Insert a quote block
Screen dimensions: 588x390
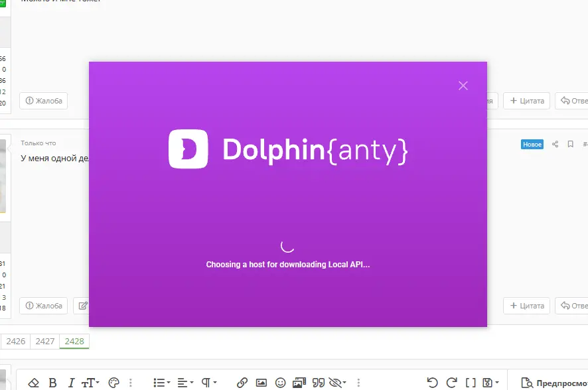point(319,383)
